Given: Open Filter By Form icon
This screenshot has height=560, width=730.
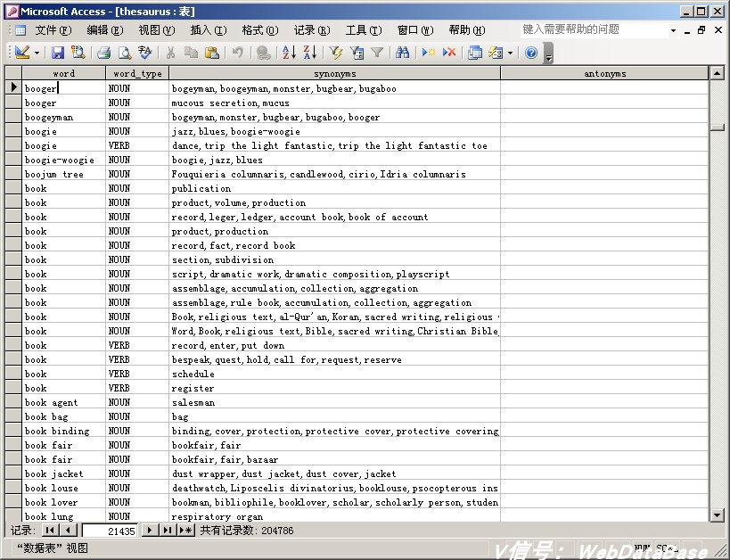Looking at the screenshot, I should (x=357, y=53).
